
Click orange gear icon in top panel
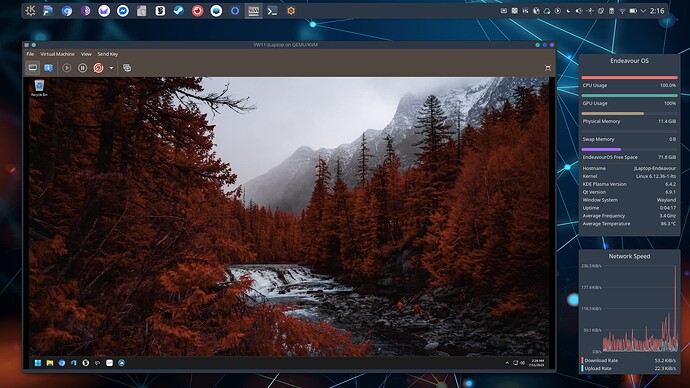tap(291, 11)
